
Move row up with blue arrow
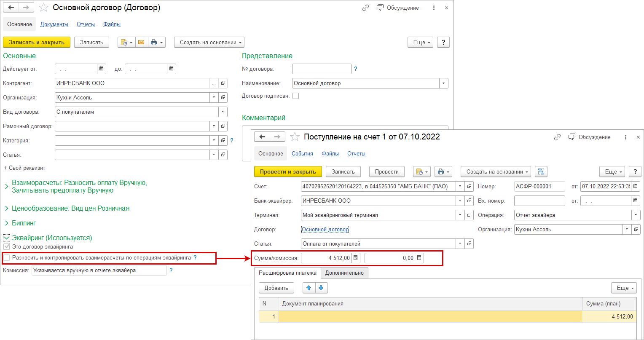pos(309,288)
